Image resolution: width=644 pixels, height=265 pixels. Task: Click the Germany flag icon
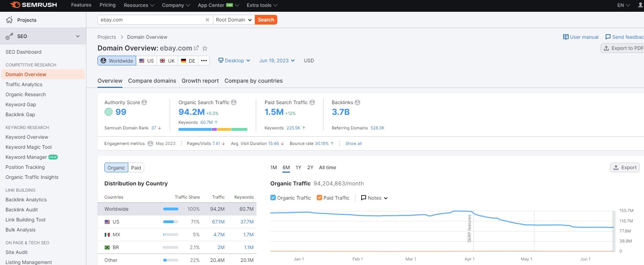click(184, 61)
